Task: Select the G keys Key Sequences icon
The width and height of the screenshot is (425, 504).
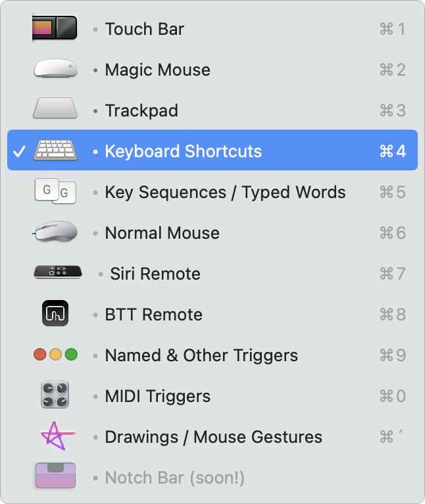Action: [x=55, y=191]
